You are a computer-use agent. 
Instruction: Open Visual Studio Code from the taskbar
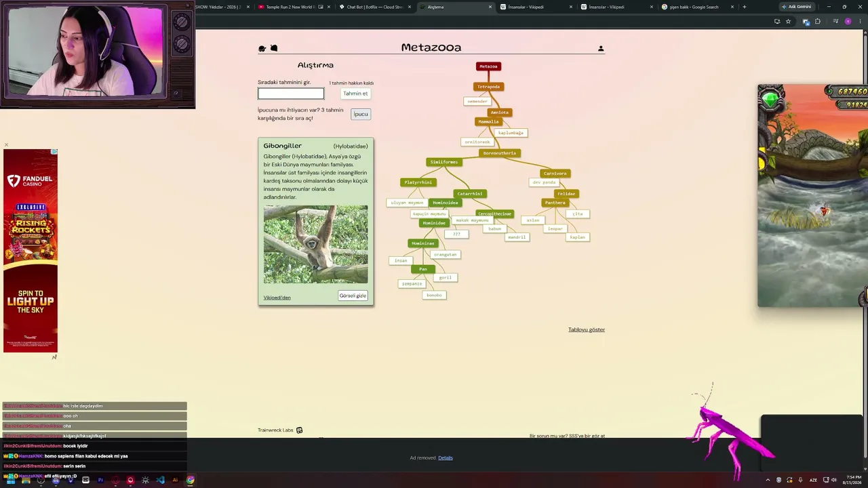click(160, 480)
